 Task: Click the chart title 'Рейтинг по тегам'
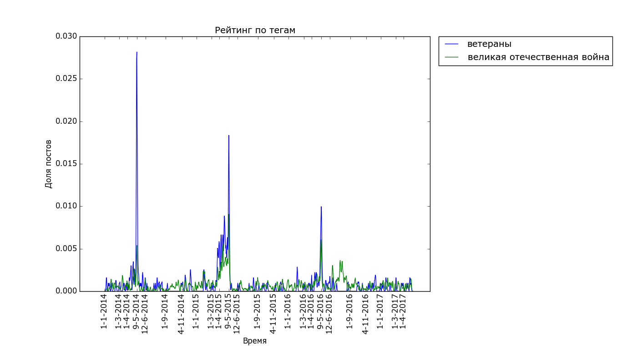pyautogui.click(x=255, y=30)
